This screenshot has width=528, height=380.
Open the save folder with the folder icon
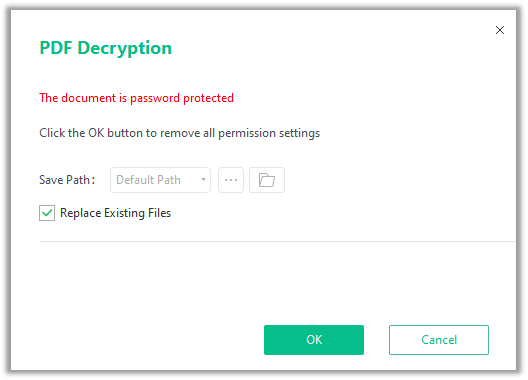[x=267, y=180]
